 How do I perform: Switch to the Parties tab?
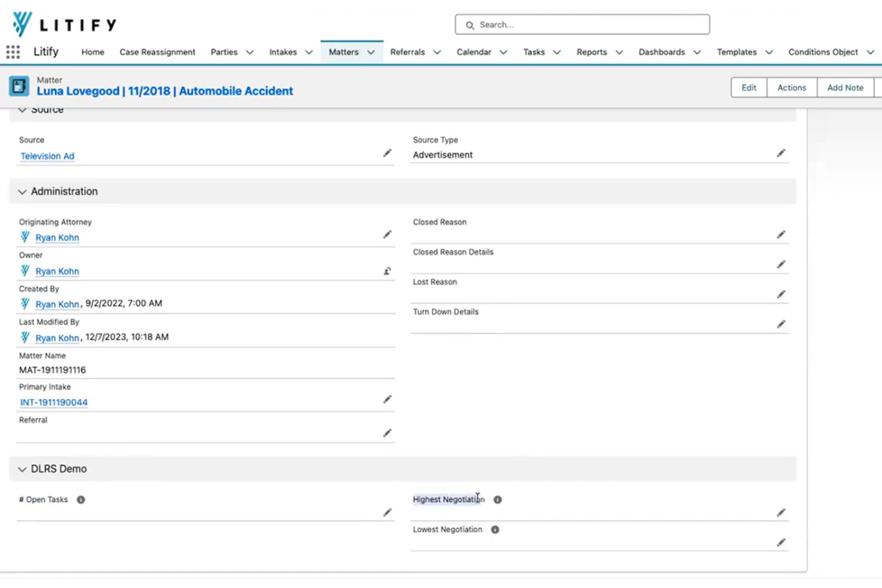click(x=224, y=52)
